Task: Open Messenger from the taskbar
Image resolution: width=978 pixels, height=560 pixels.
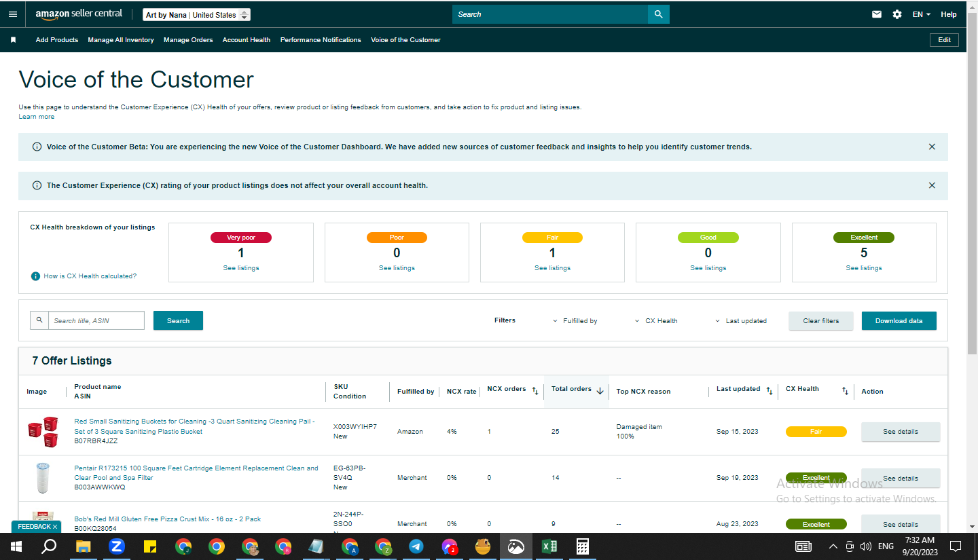Action: coord(450,546)
